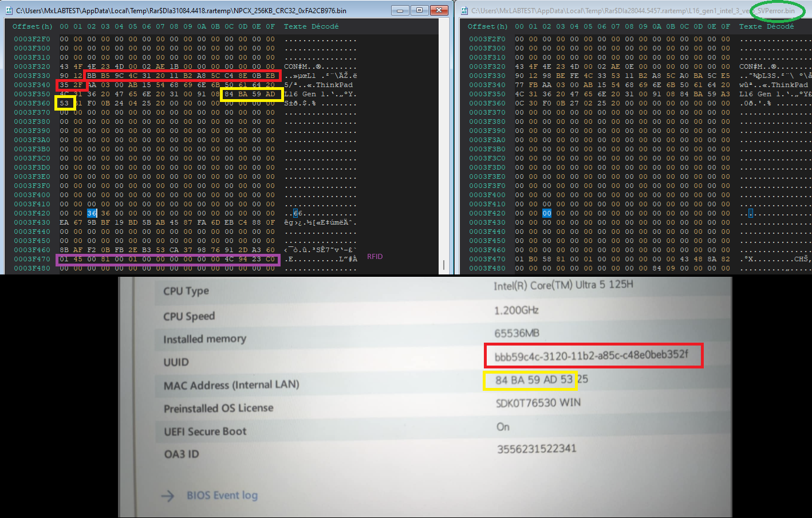Select offset 0003F460 in the left hex window
Screen dimensions: 812x518
32,250
